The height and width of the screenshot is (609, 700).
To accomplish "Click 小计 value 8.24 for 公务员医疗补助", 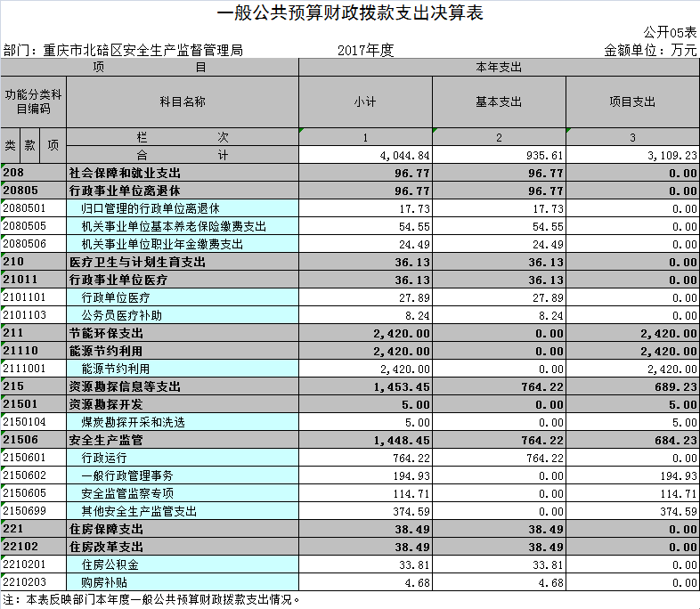I will point(365,315).
